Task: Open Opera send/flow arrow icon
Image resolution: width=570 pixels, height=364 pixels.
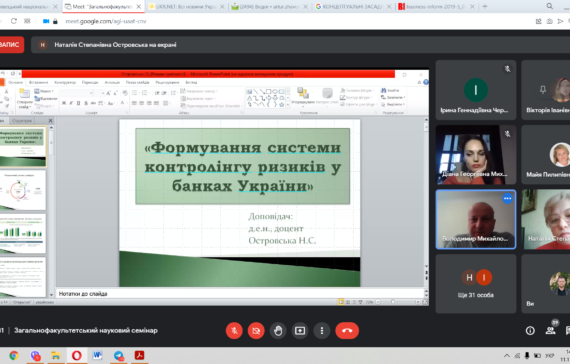Action: [560, 21]
